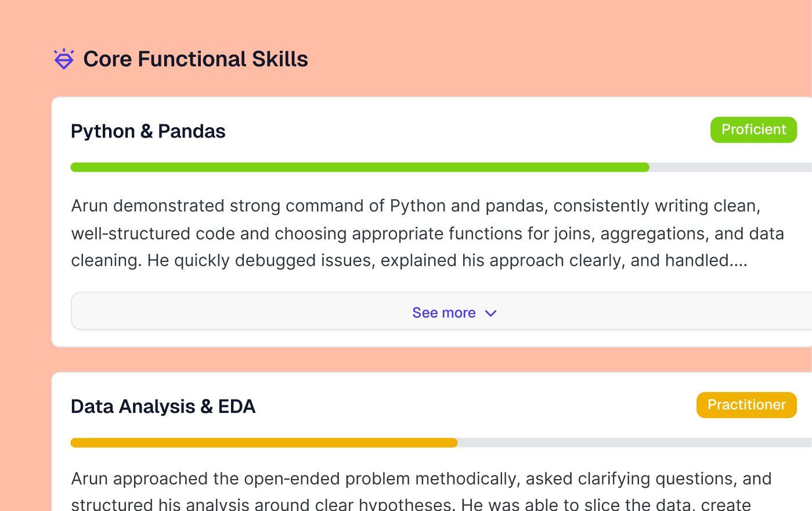Screen dimensions: 812x511
Task: Click the Practitioner label button
Action: (746, 405)
